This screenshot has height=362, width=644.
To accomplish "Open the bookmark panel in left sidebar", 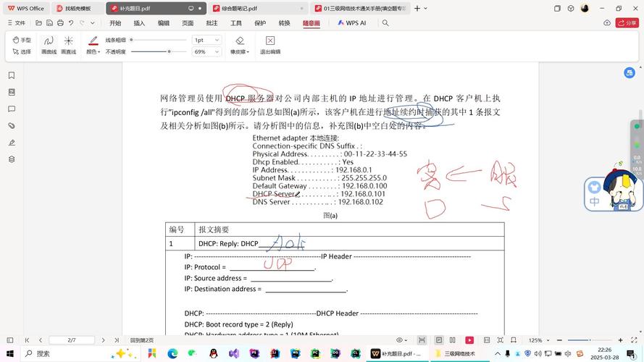I will 12,75.
